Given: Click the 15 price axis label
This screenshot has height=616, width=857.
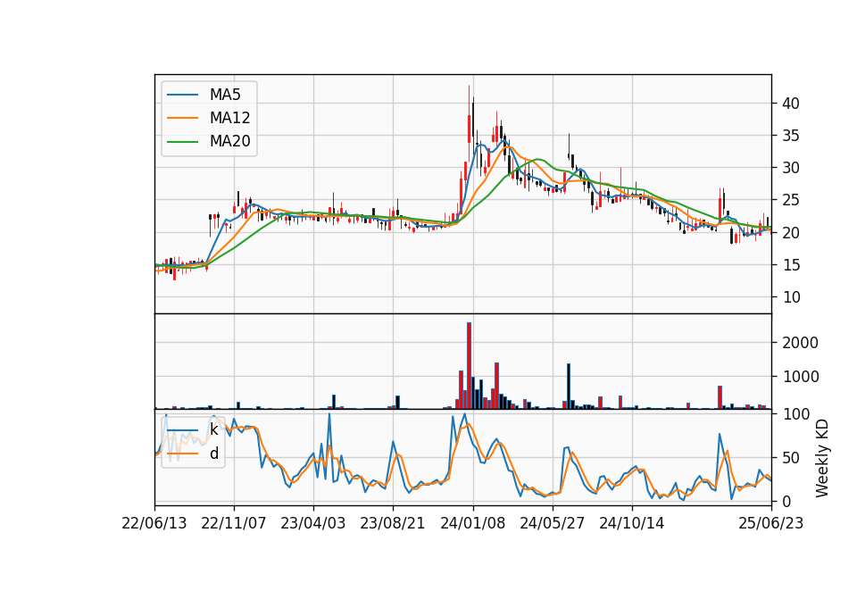Looking at the screenshot, I should (790, 265).
